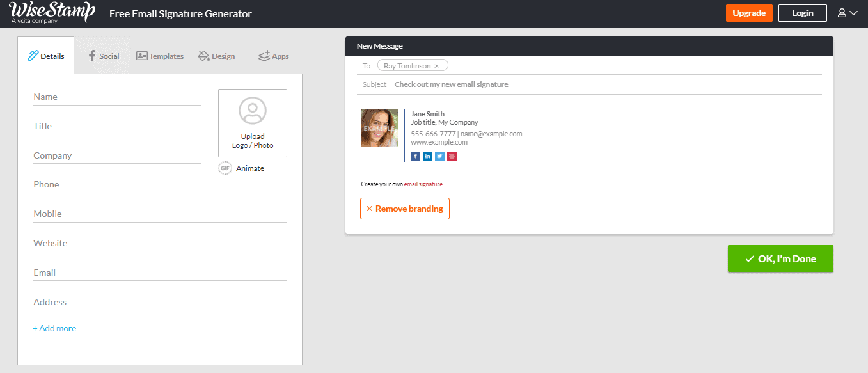Expand more fields with Add more
Viewport: 868px width, 373px height.
54,328
